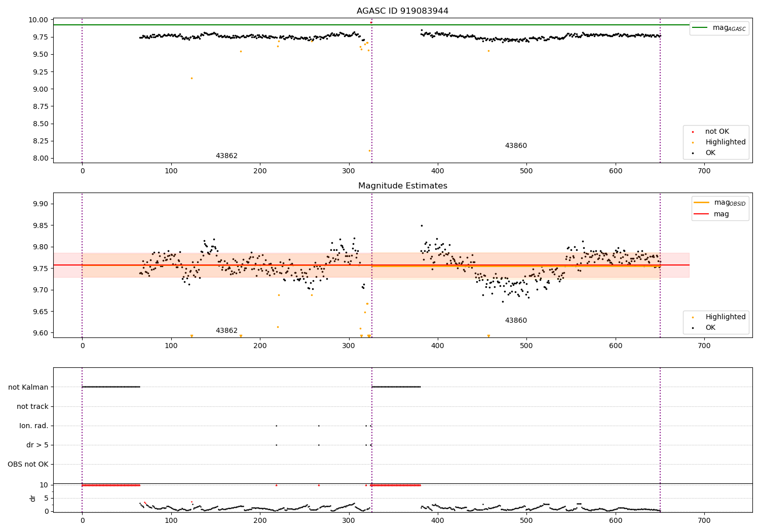
Task: Click the orange outlier point near 9.15 magnitude
Action: 192,78
